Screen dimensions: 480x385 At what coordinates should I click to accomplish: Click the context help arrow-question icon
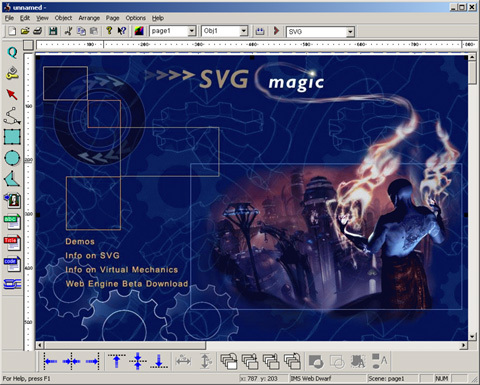click(x=122, y=31)
